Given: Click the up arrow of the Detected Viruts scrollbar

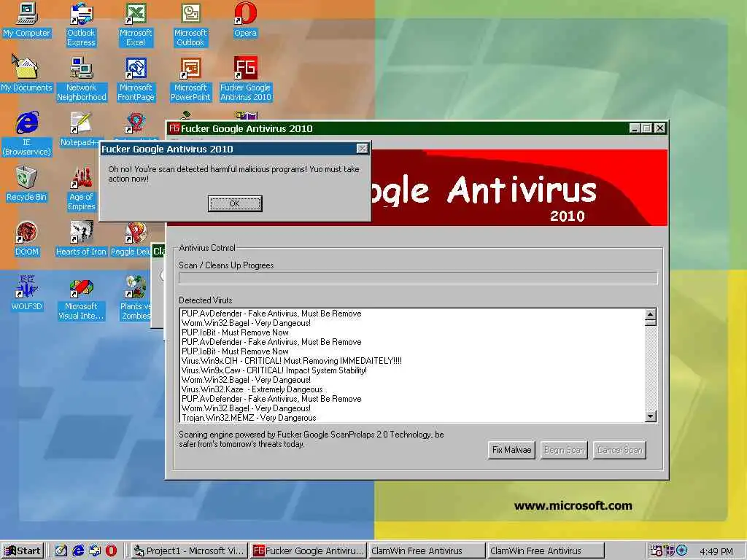Looking at the screenshot, I should point(651,314).
